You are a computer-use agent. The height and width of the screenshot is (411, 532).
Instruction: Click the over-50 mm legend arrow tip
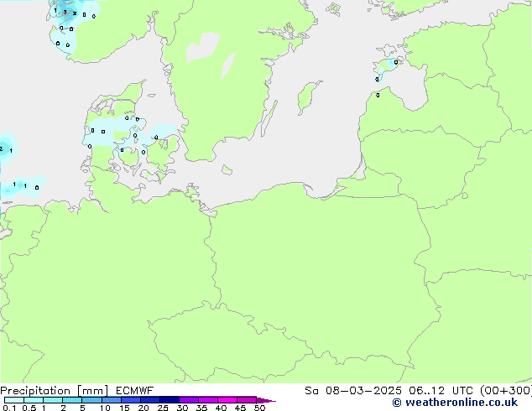266,400
